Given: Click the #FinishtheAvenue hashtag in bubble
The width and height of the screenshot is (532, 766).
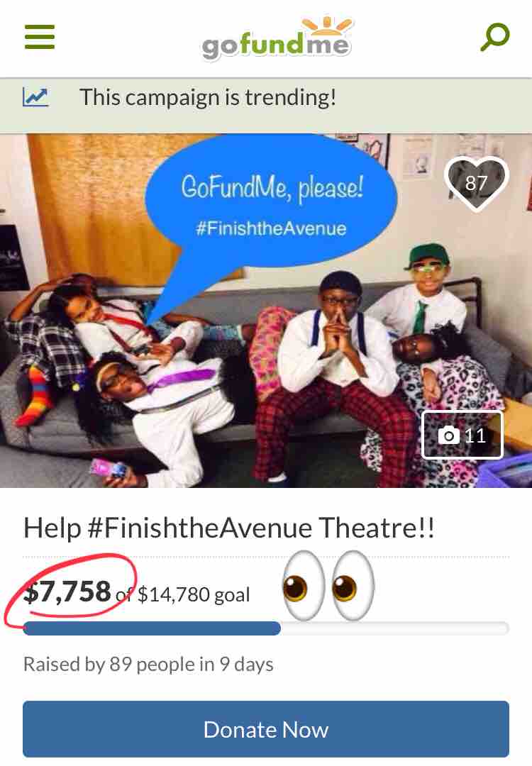Looking at the screenshot, I should 271,228.
